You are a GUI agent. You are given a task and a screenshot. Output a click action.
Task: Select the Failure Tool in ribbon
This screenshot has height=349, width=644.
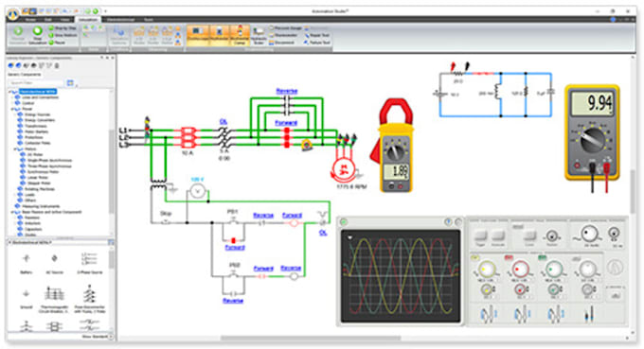pyautogui.click(x=316, y=43)
